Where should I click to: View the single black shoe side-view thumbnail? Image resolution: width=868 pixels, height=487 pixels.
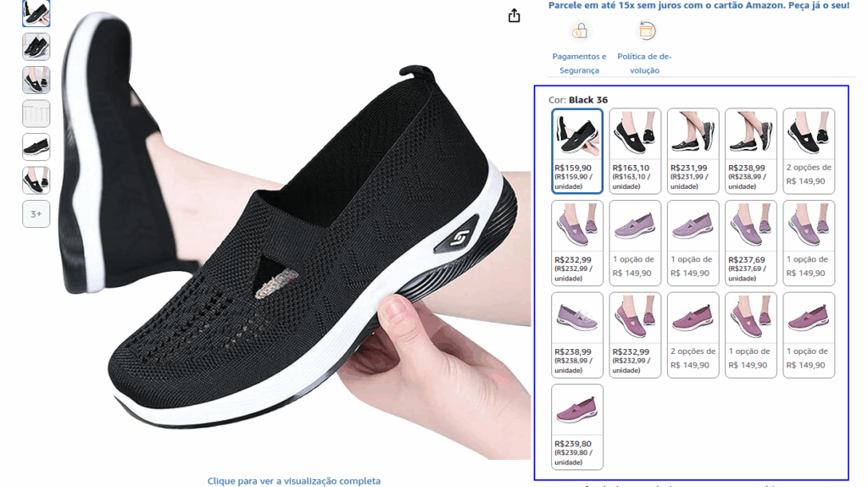pos(36,147)
